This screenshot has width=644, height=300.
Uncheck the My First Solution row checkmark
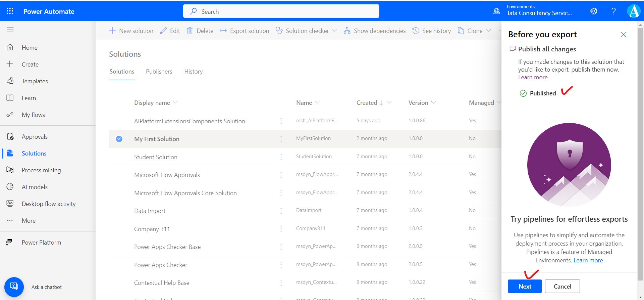119,139
